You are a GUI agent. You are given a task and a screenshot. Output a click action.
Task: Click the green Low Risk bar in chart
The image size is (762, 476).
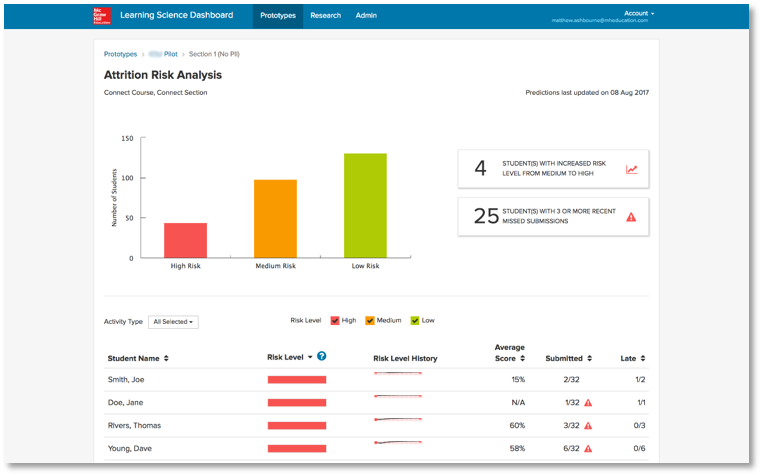point(364,205)
